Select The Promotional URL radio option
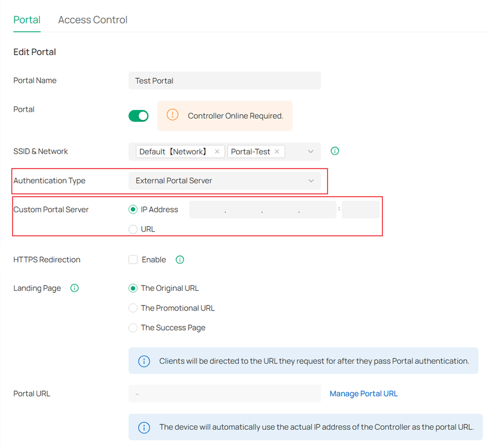 (133, 308)
